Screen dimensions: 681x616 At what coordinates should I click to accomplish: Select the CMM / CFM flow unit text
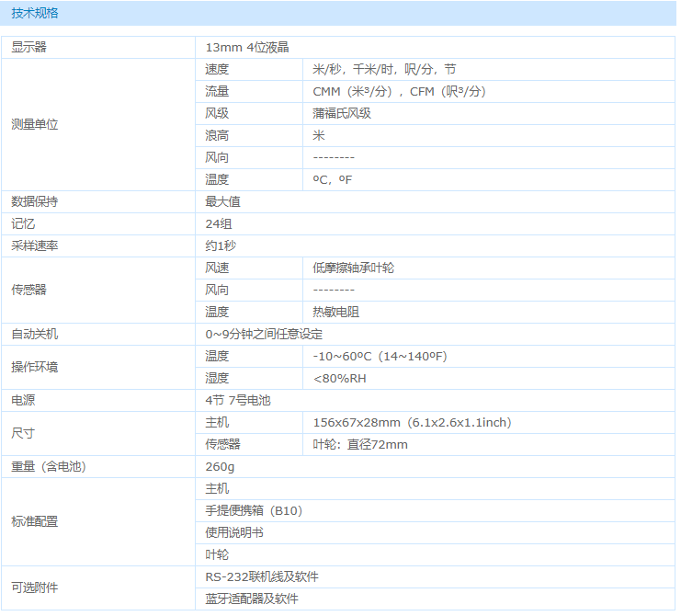tap(399, 91)
